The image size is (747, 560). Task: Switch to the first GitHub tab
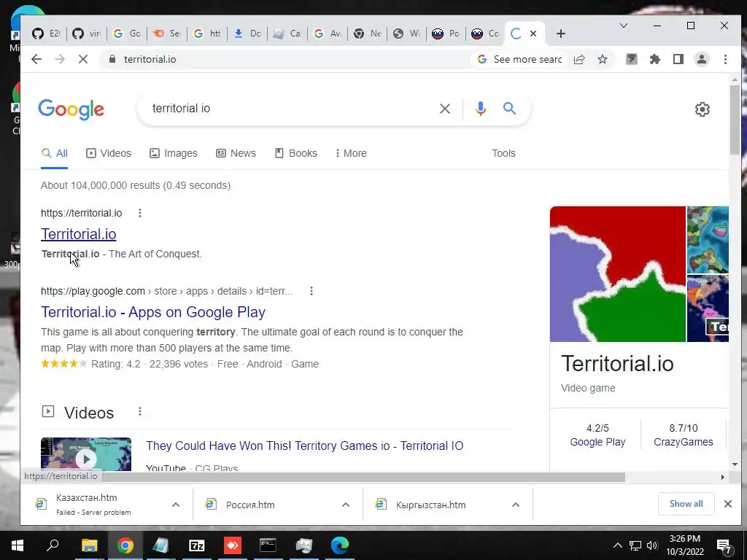coord(46,34)
